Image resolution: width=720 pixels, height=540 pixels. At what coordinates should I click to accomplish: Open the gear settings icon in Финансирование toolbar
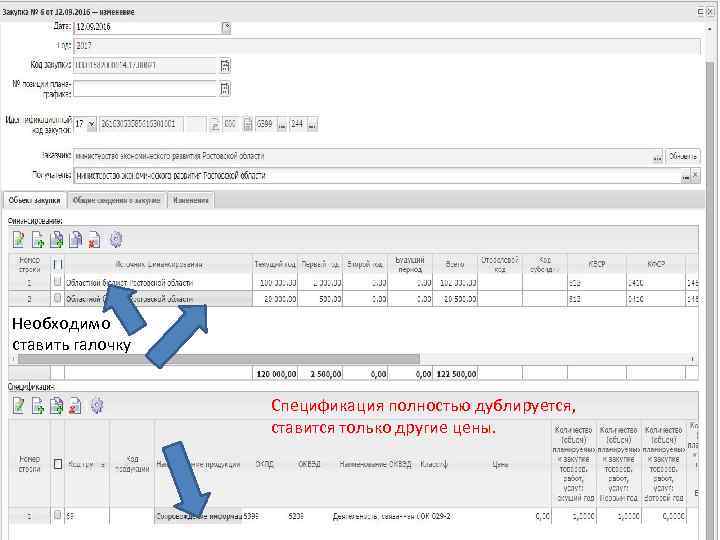coord(116,239)
